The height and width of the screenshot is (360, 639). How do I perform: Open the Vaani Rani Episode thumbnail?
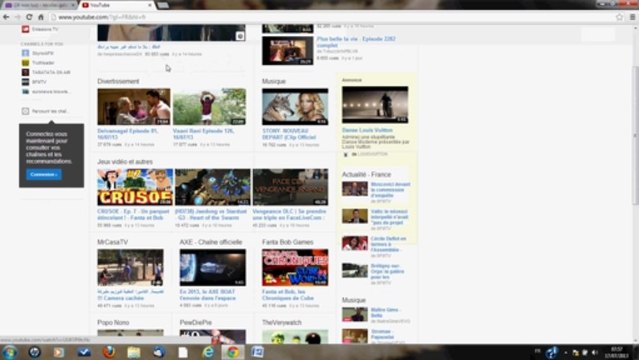click(x=209, y=107)
